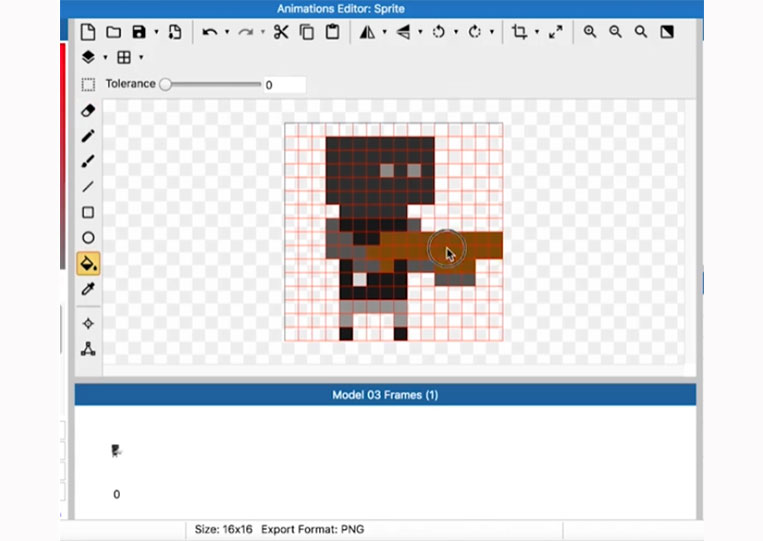Expand the crop options dropdown arrow
Viewport: 763px width, 541px height.
(x=537, y=32)
